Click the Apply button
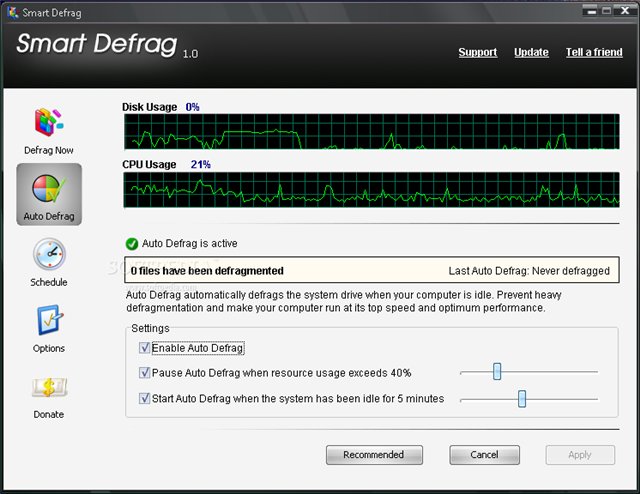The width and height of the screenshot is (640, 494). pyautogui.click(x=580, y=455)
